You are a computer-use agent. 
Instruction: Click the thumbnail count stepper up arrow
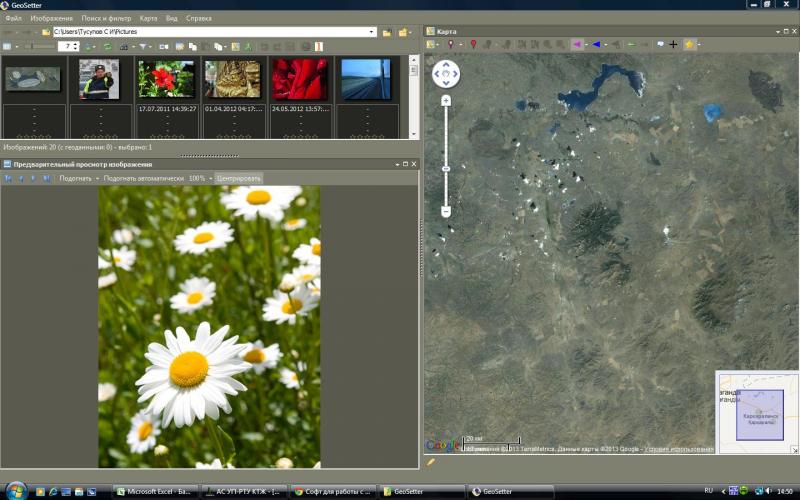click(x=76, y=44)
